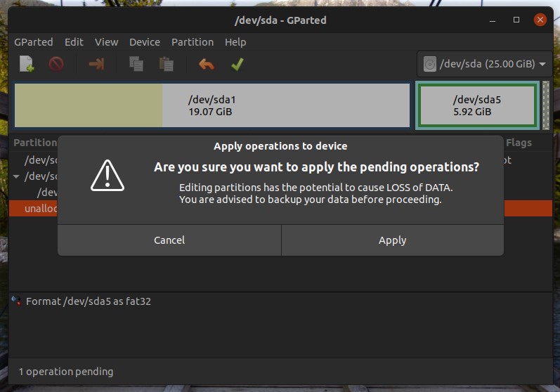The width and height of the screenshot is (560, 392).
Task: Click the Undo last operation icon
Action: pyautogui.click(x=207, y=64)
